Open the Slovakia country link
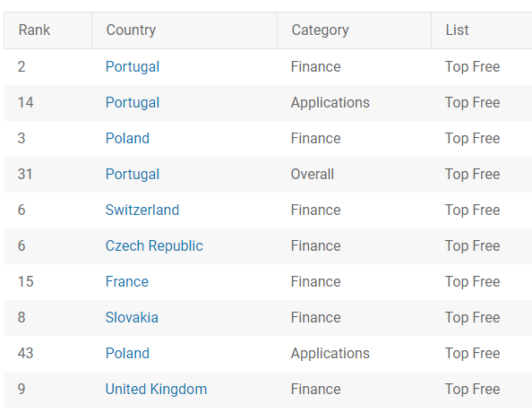532x412 pixels. [x=132, y=318]
